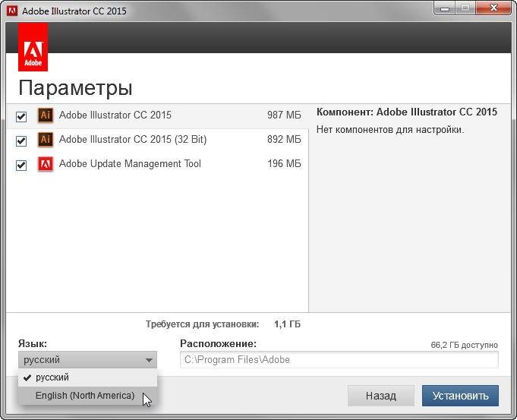
Task: Minimize the installer window
Action: tap(445, 8)
